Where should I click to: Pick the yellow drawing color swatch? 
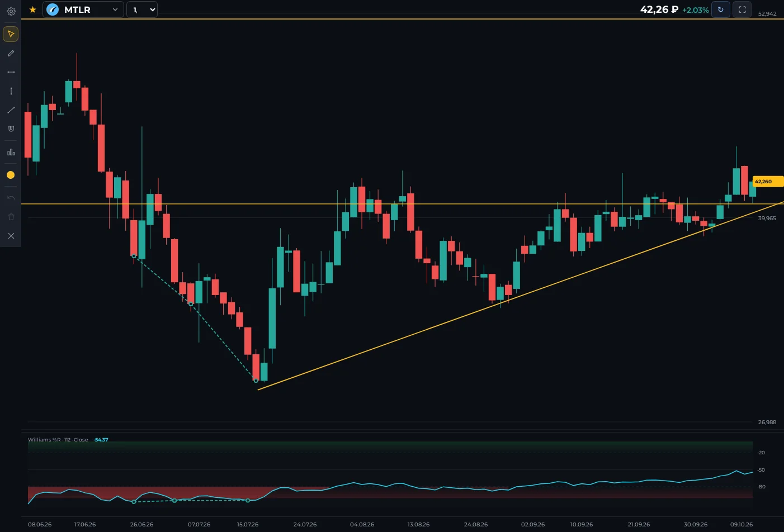tap(11, 175)
